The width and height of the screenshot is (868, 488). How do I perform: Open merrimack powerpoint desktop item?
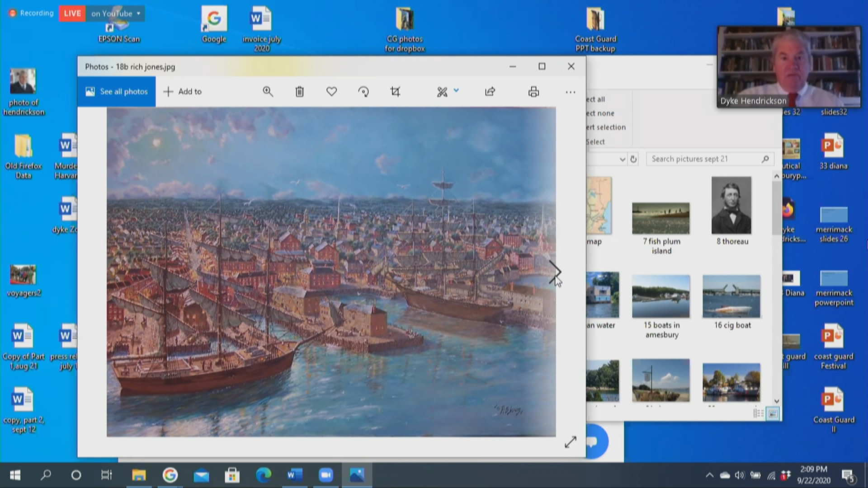834,288
